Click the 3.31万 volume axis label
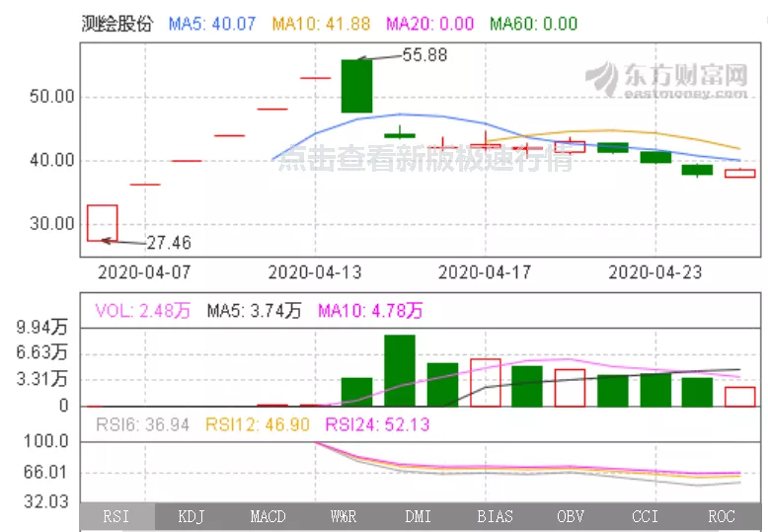 (x=41, y=379)
